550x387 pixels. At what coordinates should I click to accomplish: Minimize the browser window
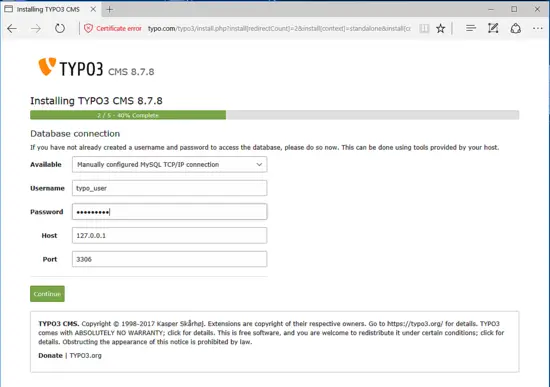pyautogui.click(x=491, y=9)
